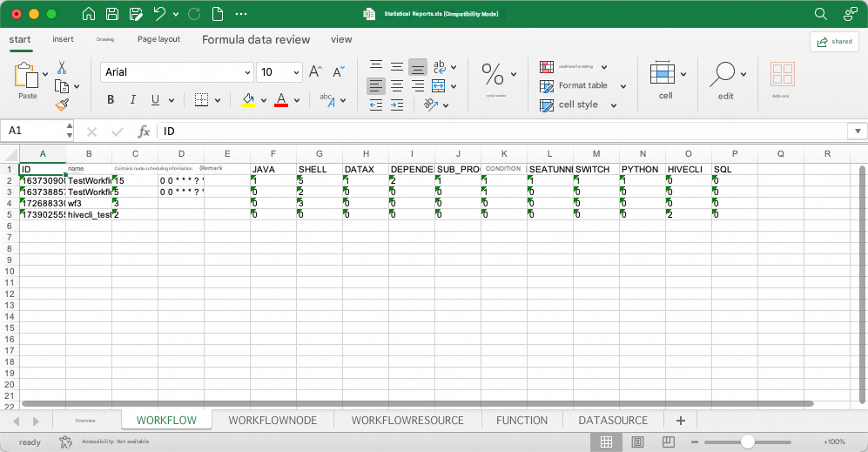The height and width of the screenshot is (452, 868).
Task: Click the Copy icon
Action: (62, 86)
